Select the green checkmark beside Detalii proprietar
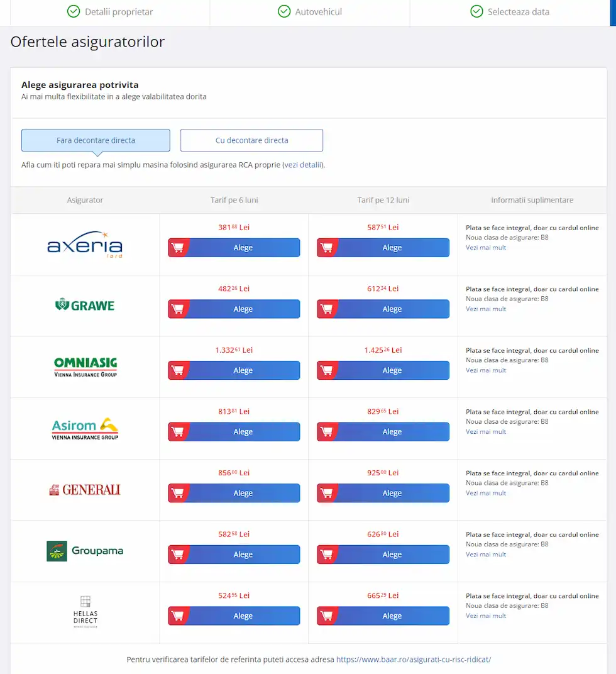The image size is (616, 674). point(74,11)
